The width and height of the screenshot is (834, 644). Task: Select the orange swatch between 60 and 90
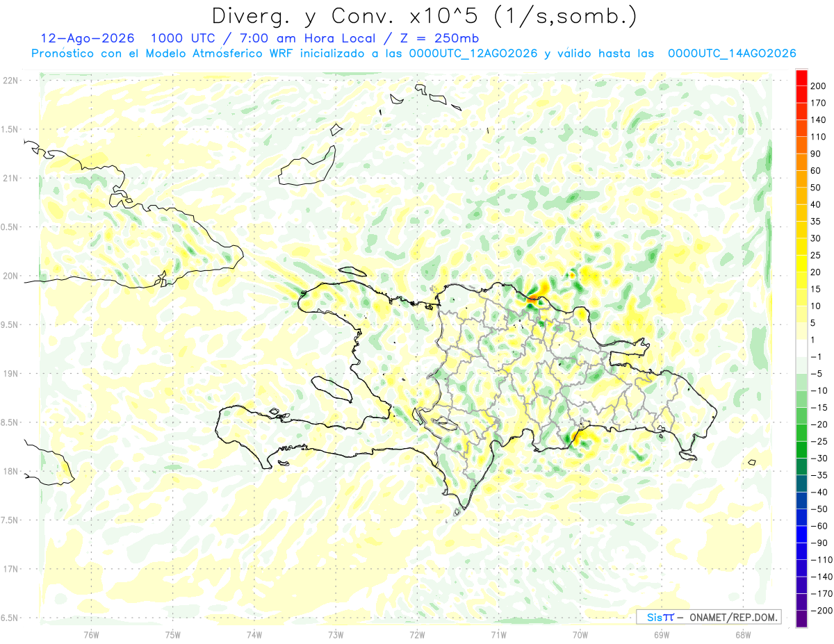(x=801, y=163)
